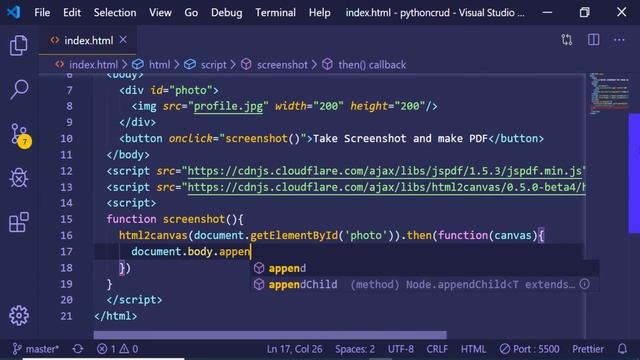Open the jspdf CDN link on line 12
Viewport: 640px width, 360px height.
point(384,171)
